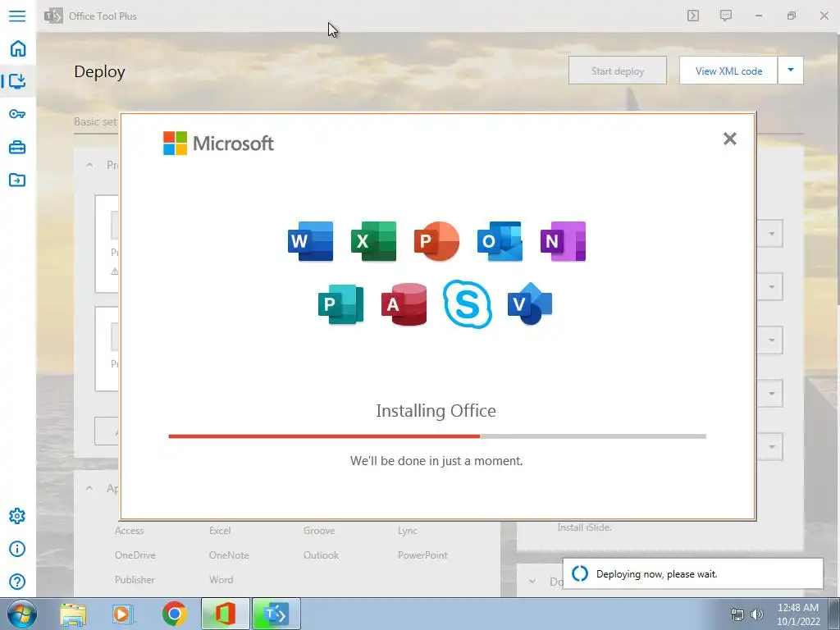Close the Installing Office dialog
Viewport: 840px width, 630px height.
click(x=729, y=139)
